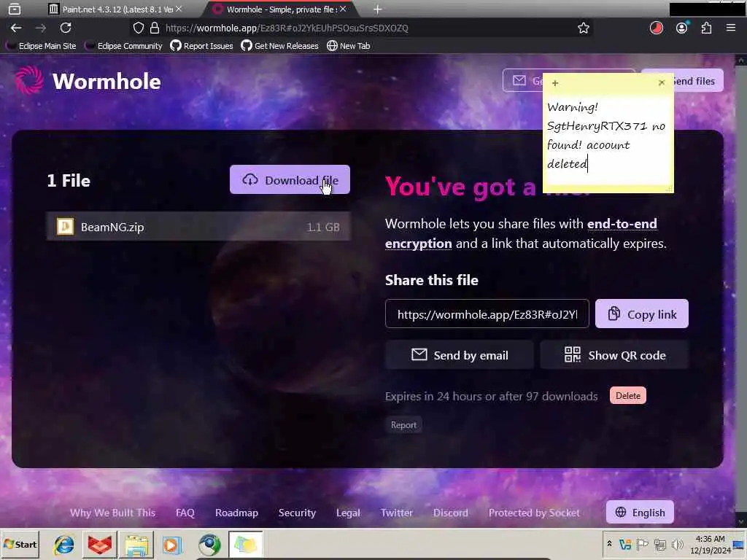Screen dimensions: 747x560
Task: Click the share link text field
Action: (487, 314)
